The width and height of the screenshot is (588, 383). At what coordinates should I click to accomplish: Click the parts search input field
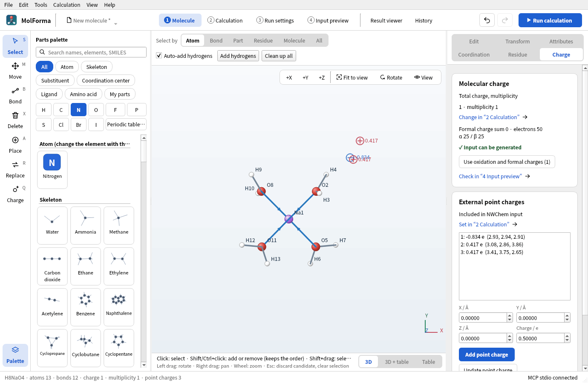pyautogui.click(x=91, y=52)
